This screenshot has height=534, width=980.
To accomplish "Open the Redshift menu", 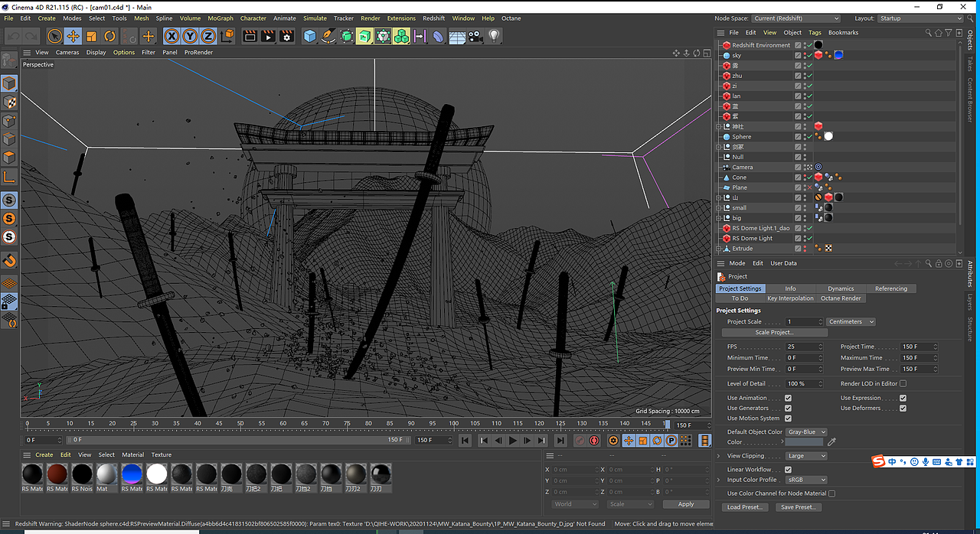I will pyautogui.click(x=433, y=18).
